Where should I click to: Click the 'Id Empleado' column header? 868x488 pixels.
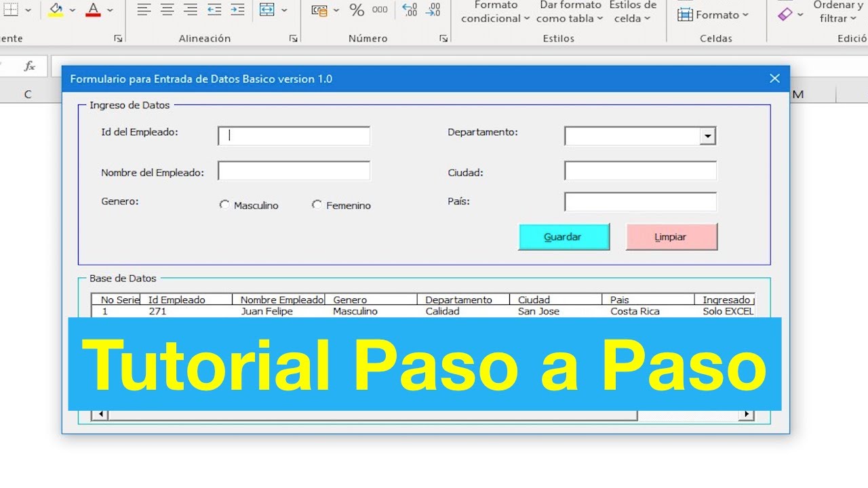pos(186,300)
